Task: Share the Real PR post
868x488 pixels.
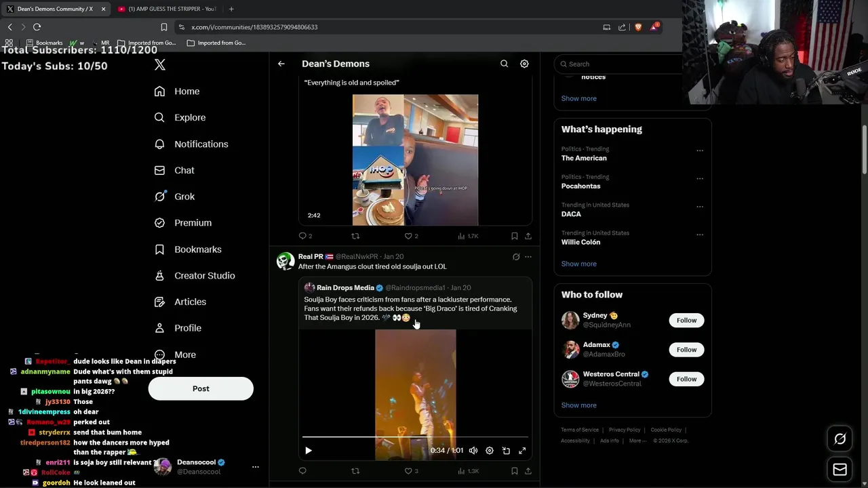Action: [x=528, y=471]
